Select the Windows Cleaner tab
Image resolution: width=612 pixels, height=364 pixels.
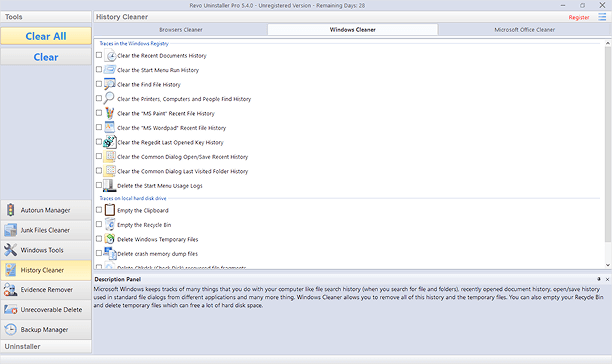352,30
